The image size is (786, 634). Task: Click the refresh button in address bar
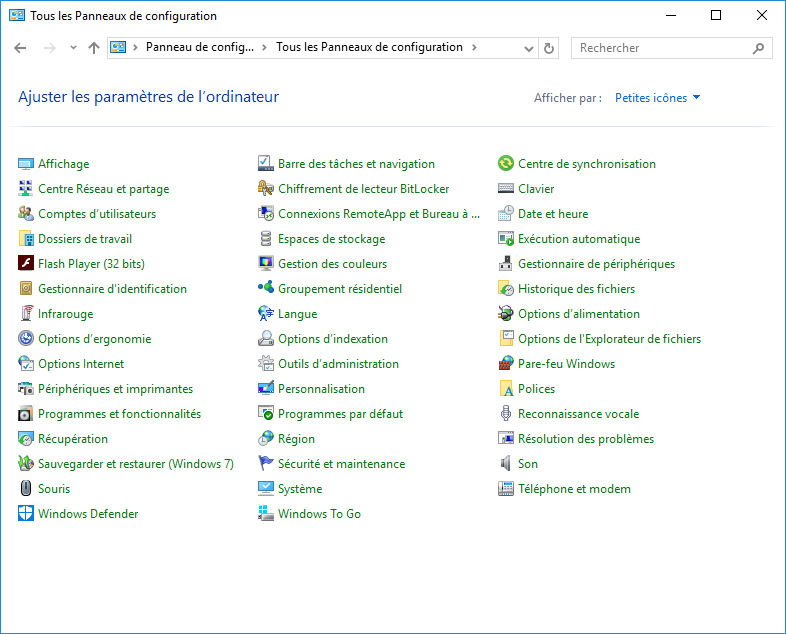(549, 48)
